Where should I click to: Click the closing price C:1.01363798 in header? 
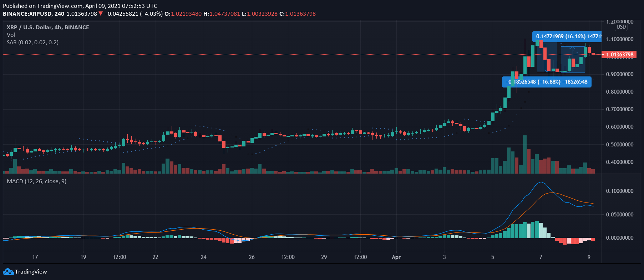tap(298, 14)
